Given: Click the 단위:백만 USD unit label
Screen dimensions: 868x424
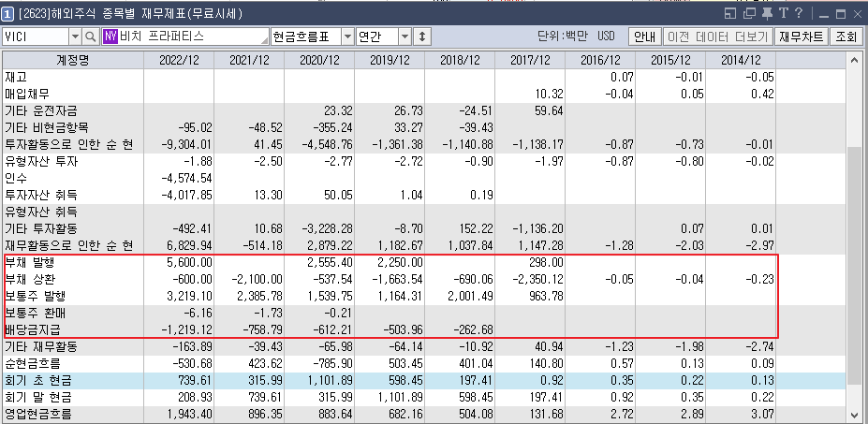Looking at the screenshot, I should (x=576, y=37).
